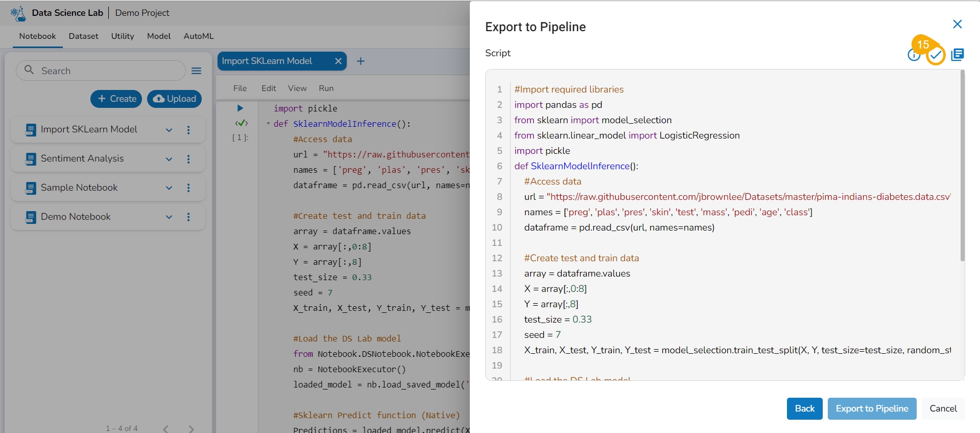Click the validate script checkmark icon
Viewport: 980px width, 433px height.
click(936, 55)
